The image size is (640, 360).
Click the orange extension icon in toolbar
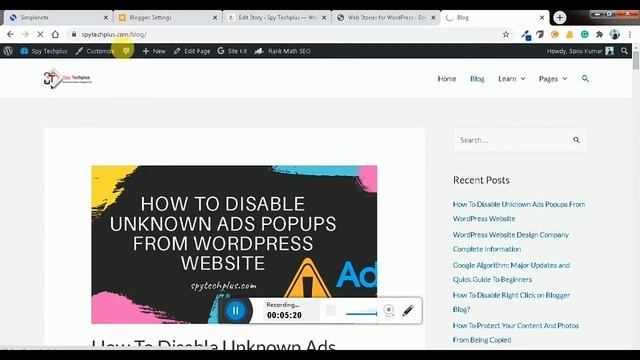pyautogui.click(x=554, y=35)
